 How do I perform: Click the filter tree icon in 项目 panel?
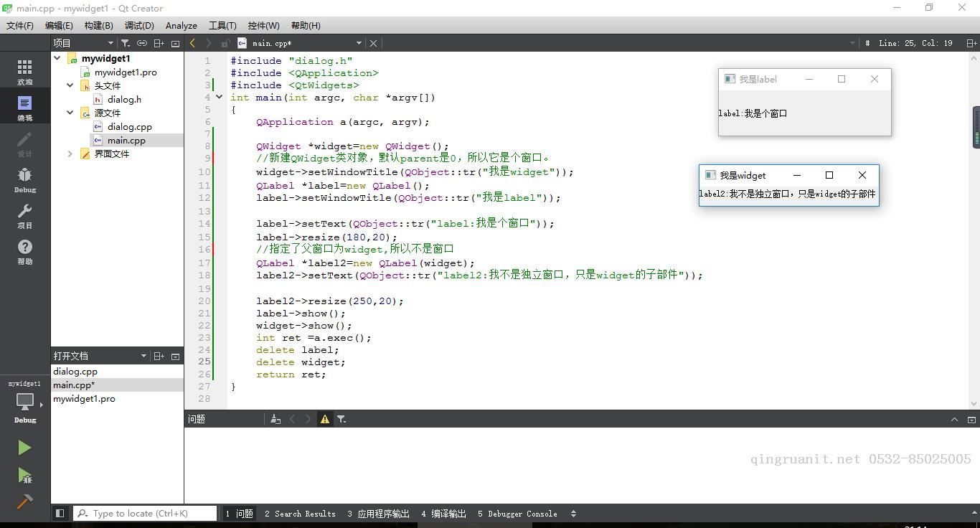click(x=126, y=43)
